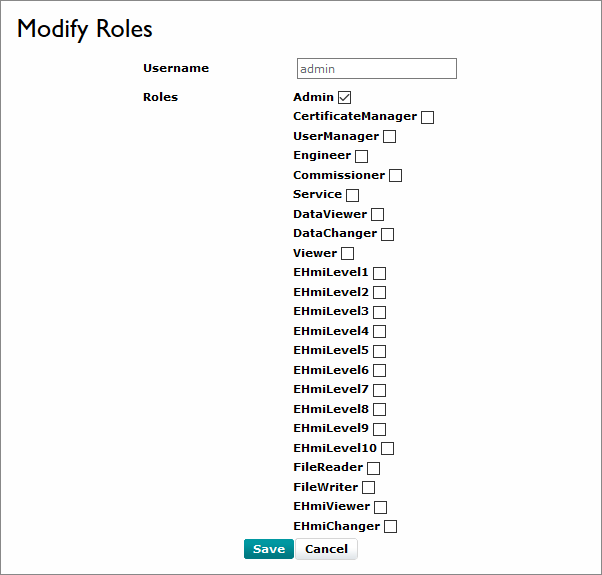Screen dimensions: 602x575
Task: Click the Username input field
Action: pyautogui.click(x=376, y=69)
